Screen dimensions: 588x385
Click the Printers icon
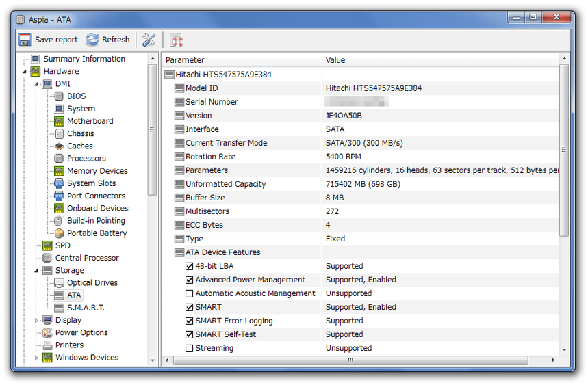click(x=47, y=345)
